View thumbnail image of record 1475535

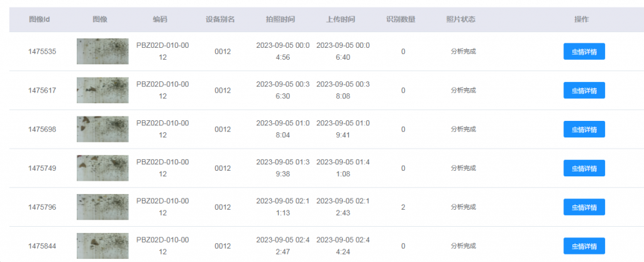click(103, 52)
